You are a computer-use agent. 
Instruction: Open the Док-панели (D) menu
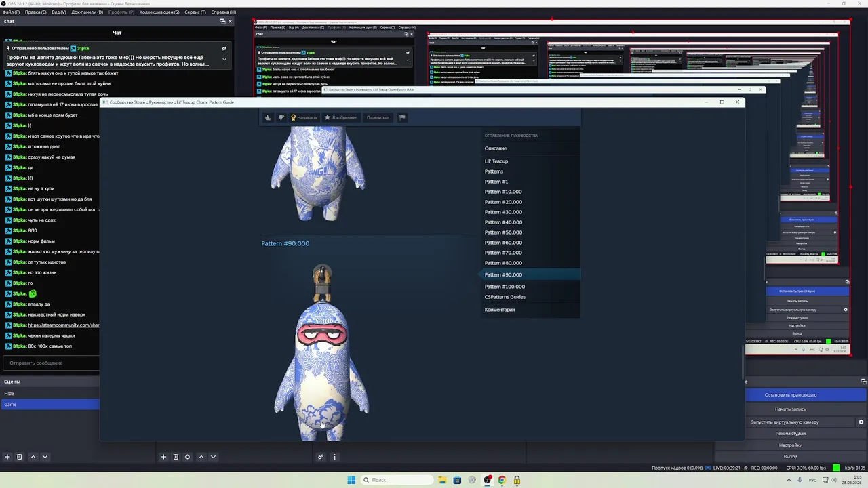pyautogui.click(x=87, y=12)
